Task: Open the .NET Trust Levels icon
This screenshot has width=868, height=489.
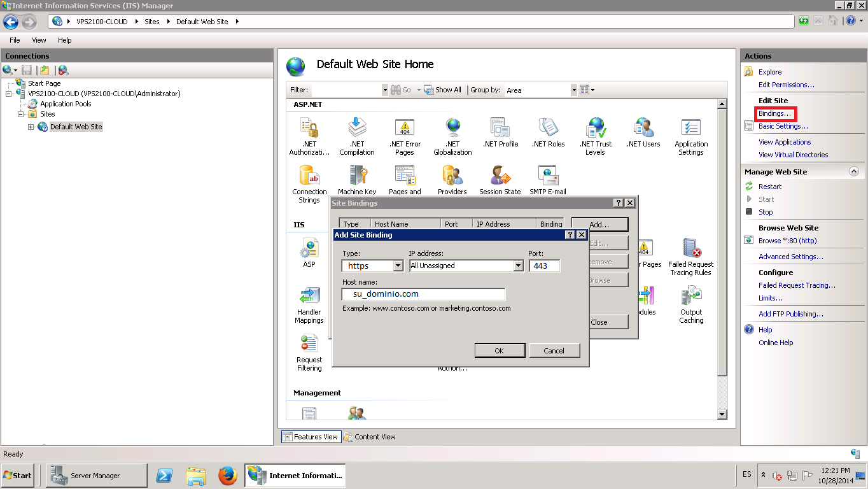Action: tap(596, 136)
